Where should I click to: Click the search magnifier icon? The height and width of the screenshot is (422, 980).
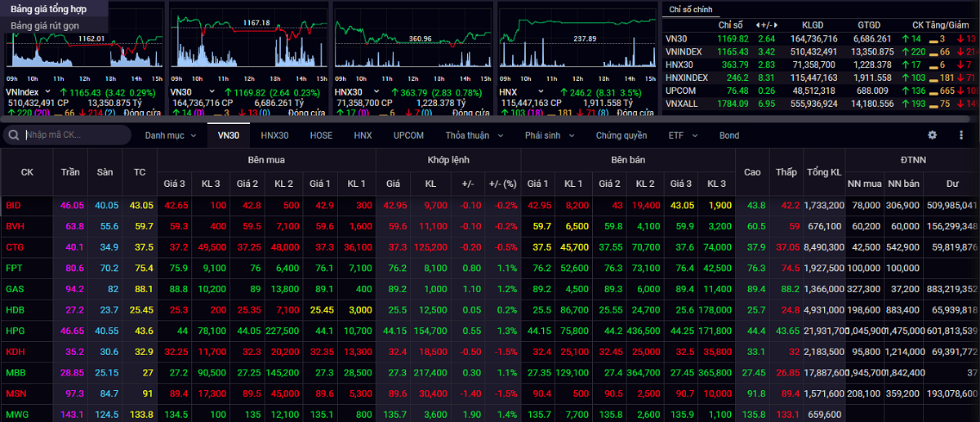pyautogui.click(x=15, y=135)
